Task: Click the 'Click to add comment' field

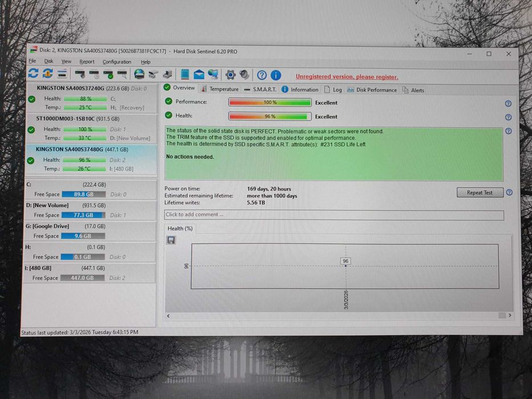Action: 334,215
